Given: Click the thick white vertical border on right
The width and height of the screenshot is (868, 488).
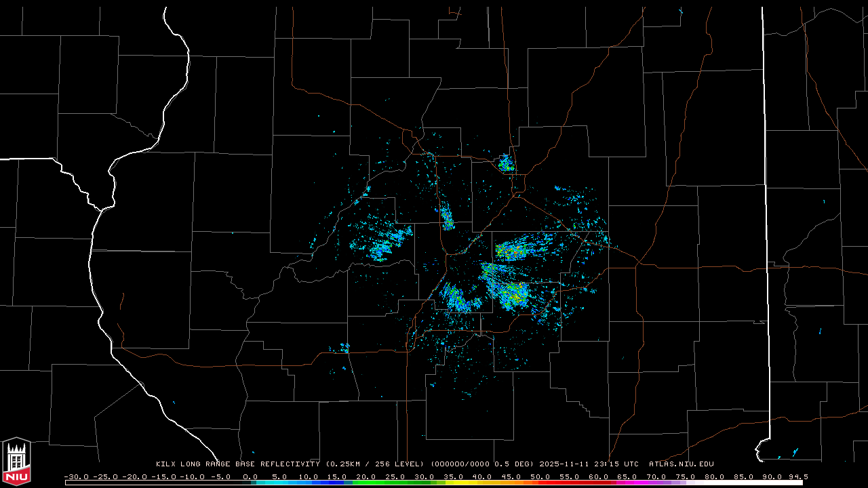Looking at the screenshot, I should click(x=766, y=203).
